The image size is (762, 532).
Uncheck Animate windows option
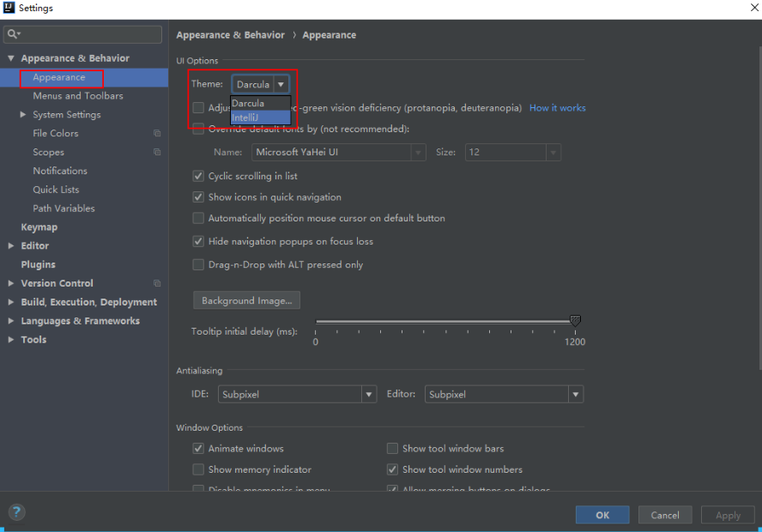tap(198, 449)
